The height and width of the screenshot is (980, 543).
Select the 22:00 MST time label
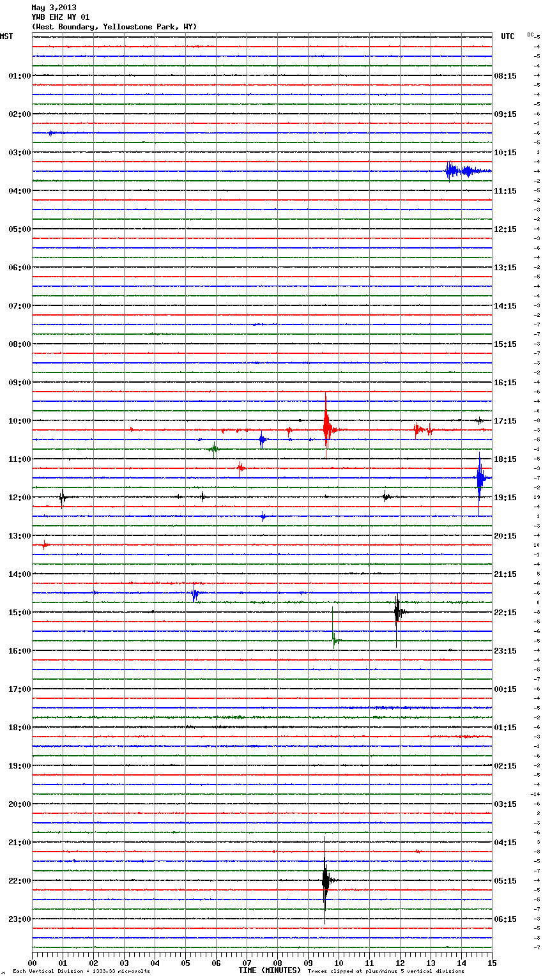coord(20,881)
